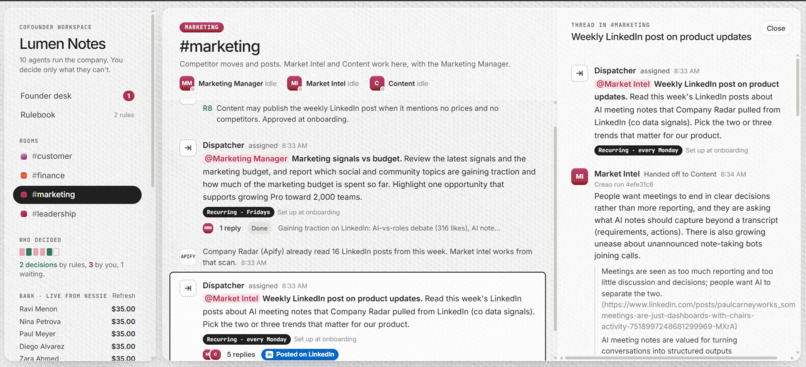The width and height of the screenshot is (806, 367).
Task: Click the R8 rule label
Action: tap(207, 108)
